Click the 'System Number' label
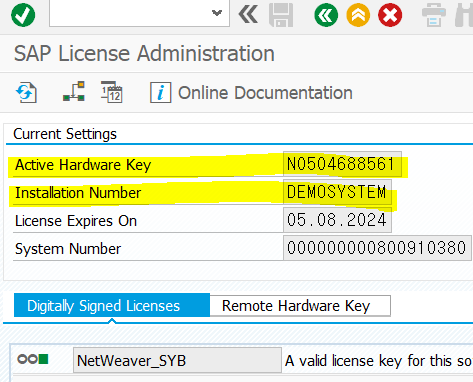This screenshot has height=382, width=473. pyautogui.click(x=68, y=249)
